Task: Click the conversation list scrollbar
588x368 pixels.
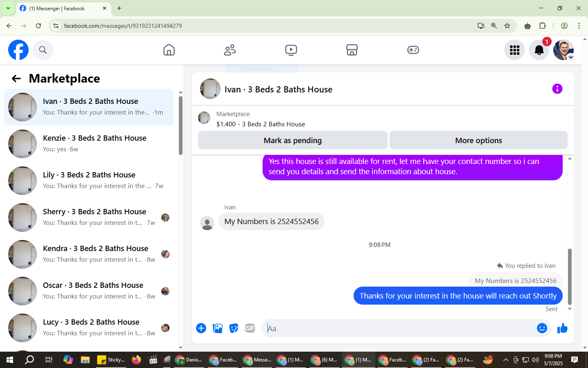Action: pos(180,125)
